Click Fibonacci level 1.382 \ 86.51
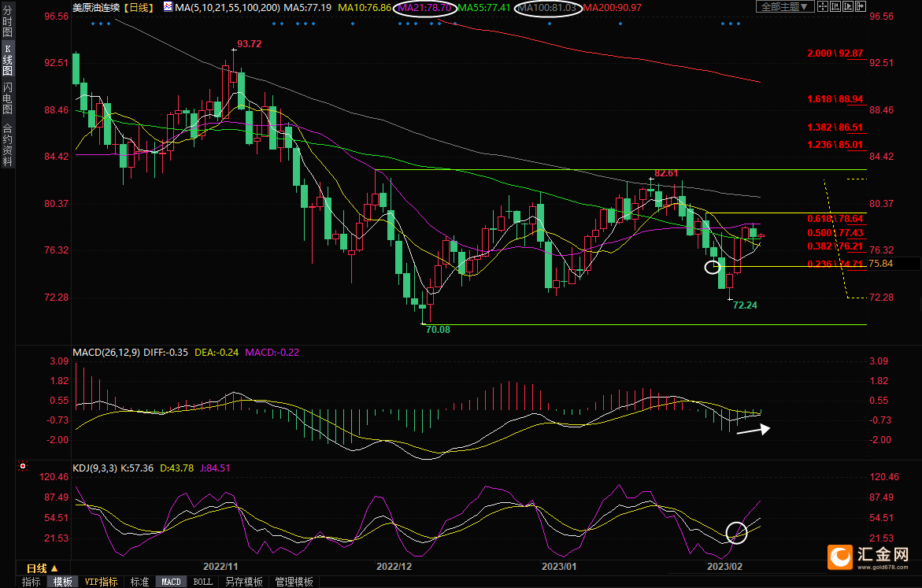The image size is (922, 588). [x=835, y=128]
